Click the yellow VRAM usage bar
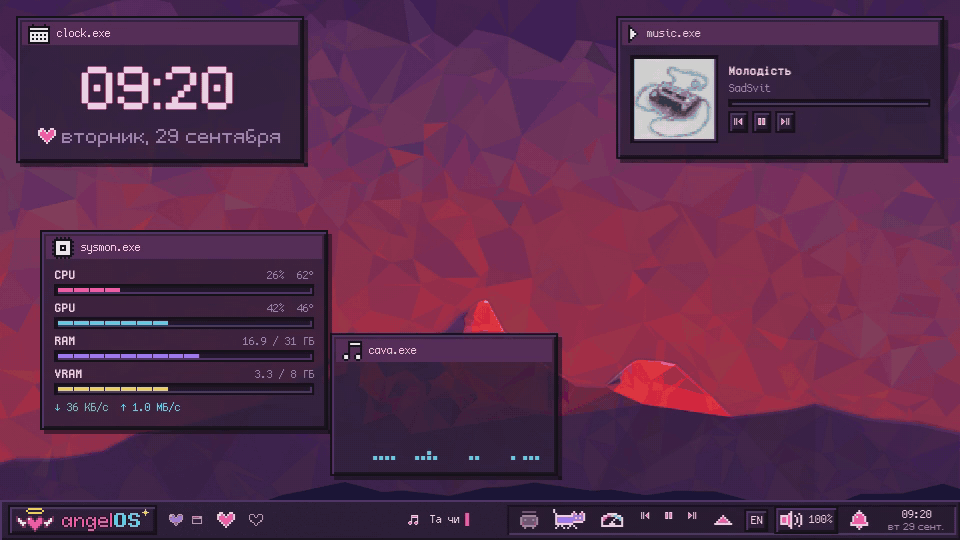The height and width of the screenshot is (540, 960). tap(184, 389)
